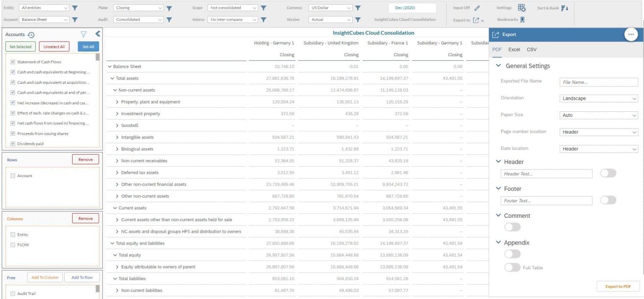Open the Settings grid icon
The height and width of the screenshot is (299, 644).
(521, 8)
